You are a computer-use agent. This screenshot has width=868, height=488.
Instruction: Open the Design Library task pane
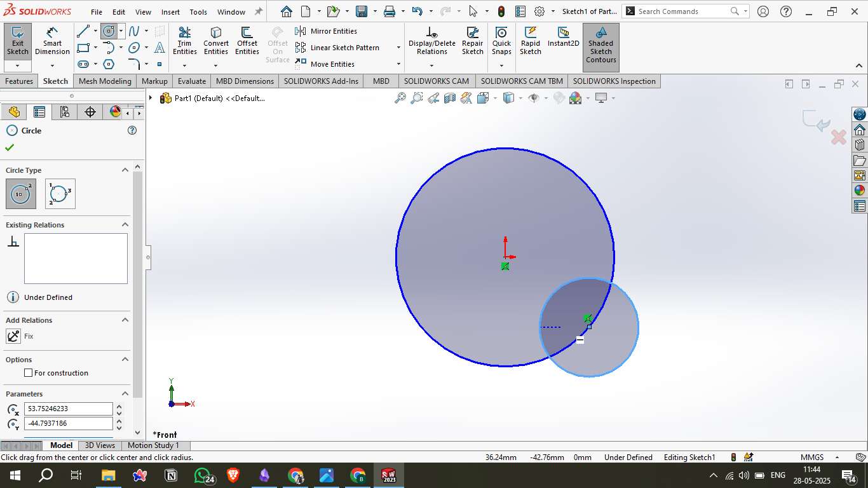click(860, 145)
